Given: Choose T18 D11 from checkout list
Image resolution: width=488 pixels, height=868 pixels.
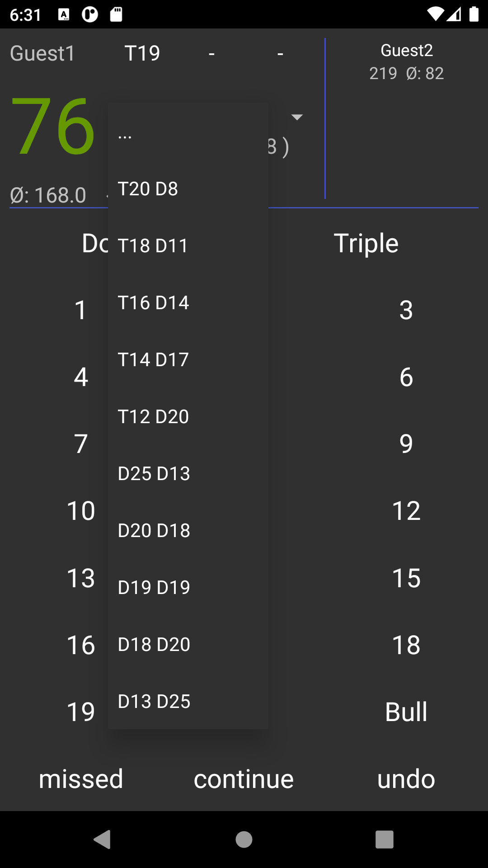Looking at the screenshot, I should coord(188,246).
